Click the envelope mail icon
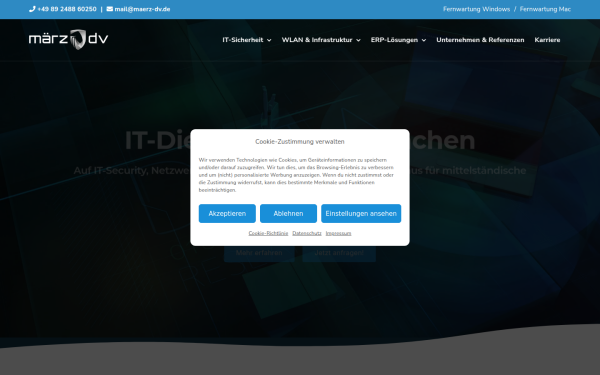600x375 pixels. (110, 9)
